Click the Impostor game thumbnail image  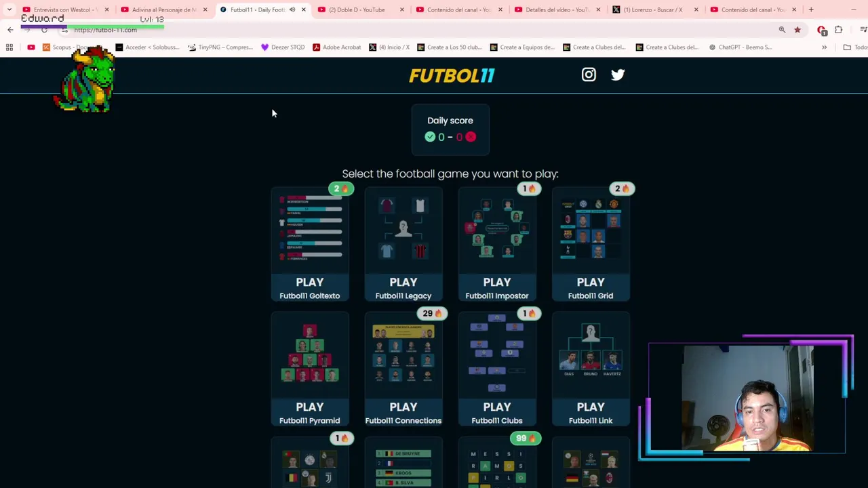coord(497,229)
